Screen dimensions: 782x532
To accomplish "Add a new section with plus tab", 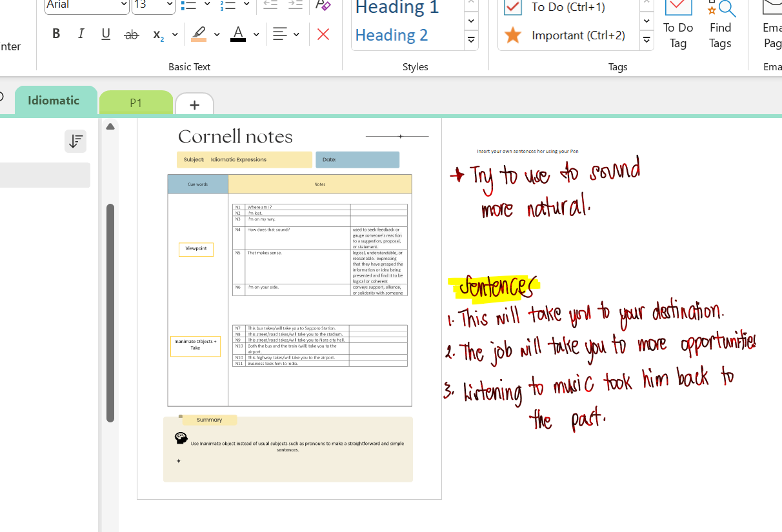I will point(194,104).
